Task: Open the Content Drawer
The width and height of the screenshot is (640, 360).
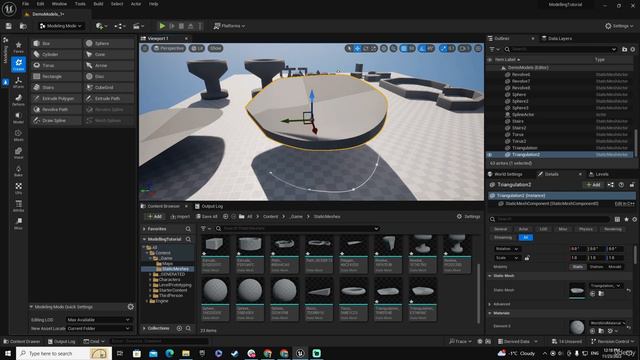Action: pyautogui.click(x=22, y=341)
